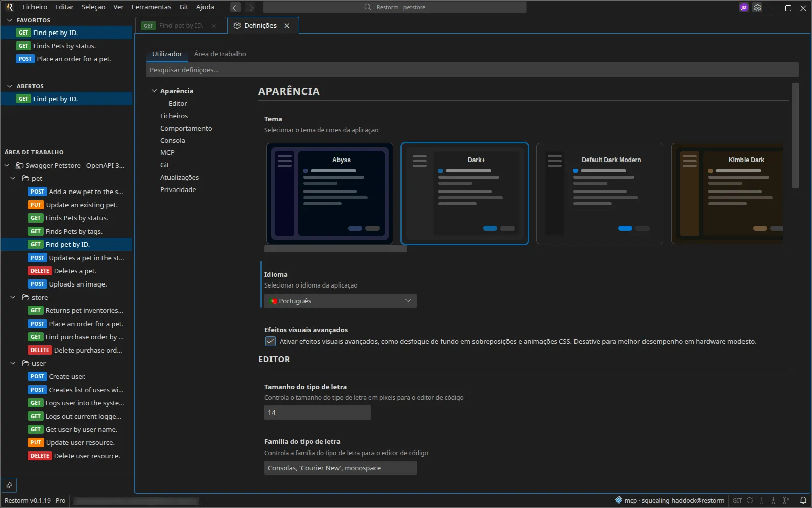Click the Restorm v0.1.19 - Pro status text
The width and height of the screenshot is (812, 508).
click(x=35, y=500)
